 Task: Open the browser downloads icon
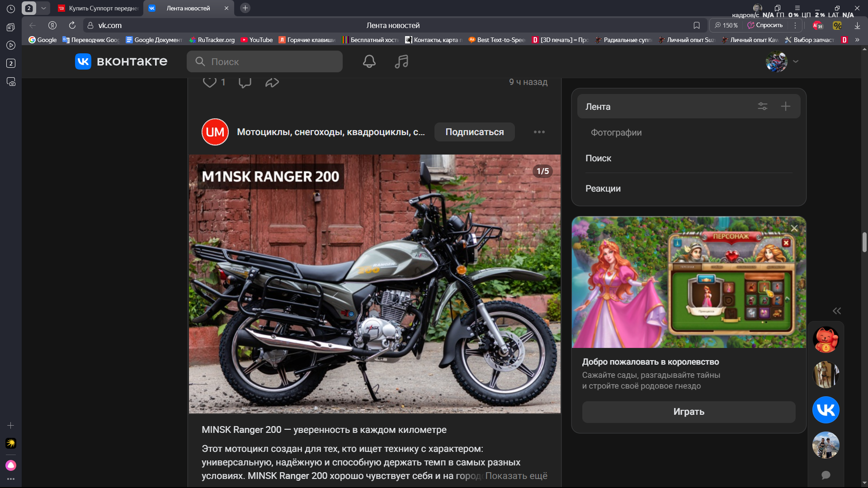857,25
